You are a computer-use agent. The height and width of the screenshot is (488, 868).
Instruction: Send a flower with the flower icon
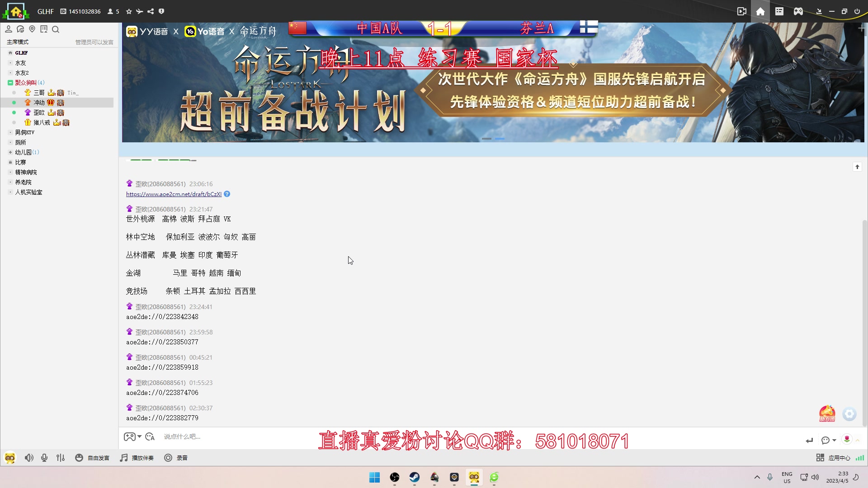847,439
